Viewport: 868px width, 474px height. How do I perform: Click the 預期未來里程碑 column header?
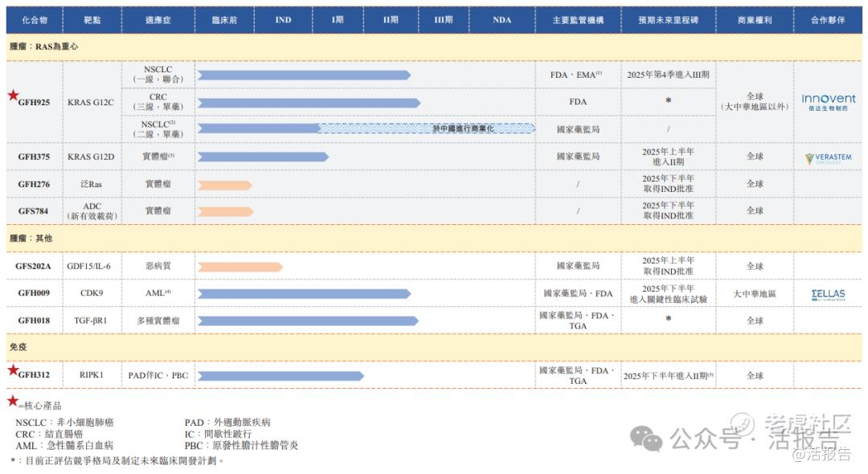(x=668, y=20)
